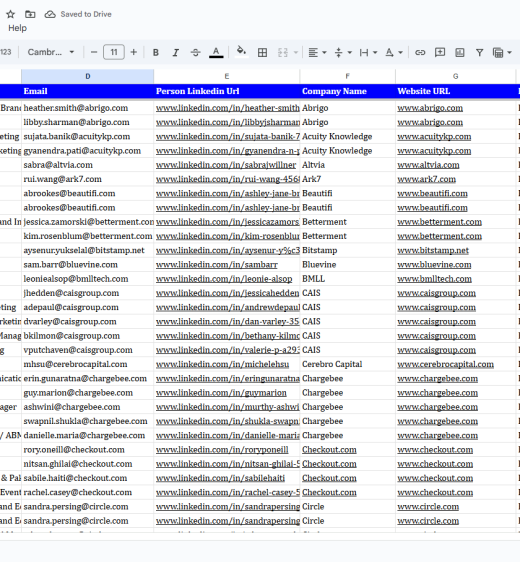
Task: Select the rui.wang@ark7.com cell
Action: 87,179
